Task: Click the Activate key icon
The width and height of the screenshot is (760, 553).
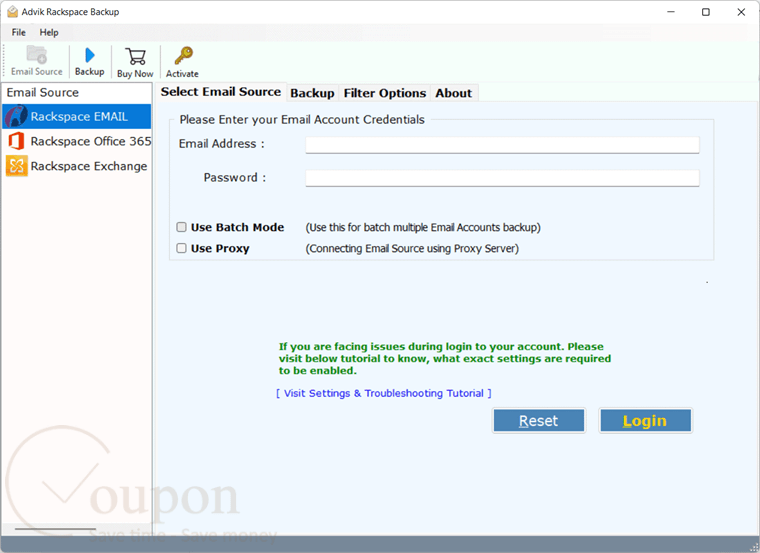Action: click(182, 62)
